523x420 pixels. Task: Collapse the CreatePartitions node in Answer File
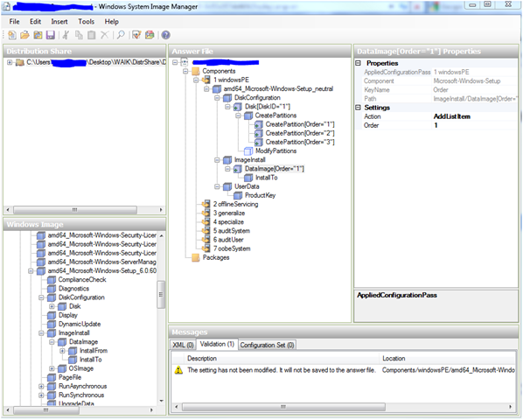pos(238,115)
